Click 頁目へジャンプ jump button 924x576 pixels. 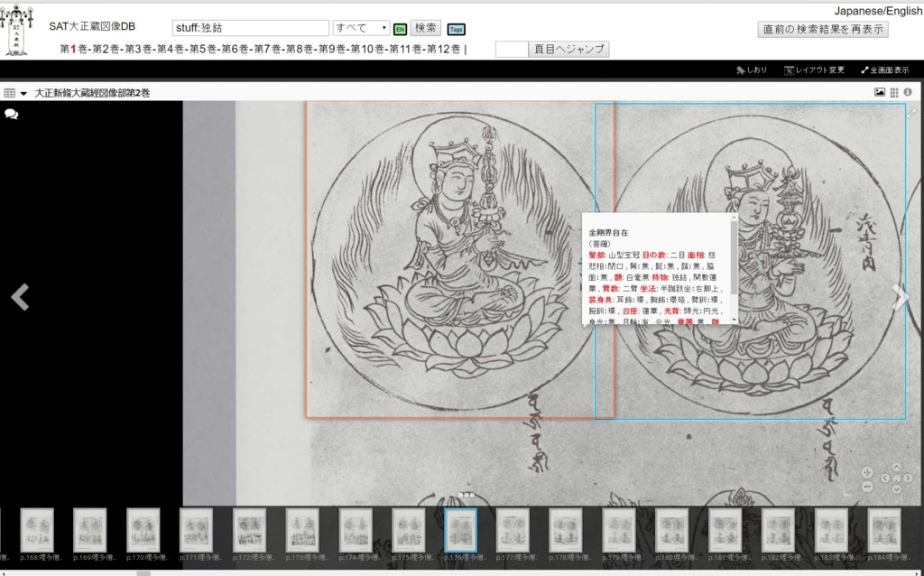point(568,49)
